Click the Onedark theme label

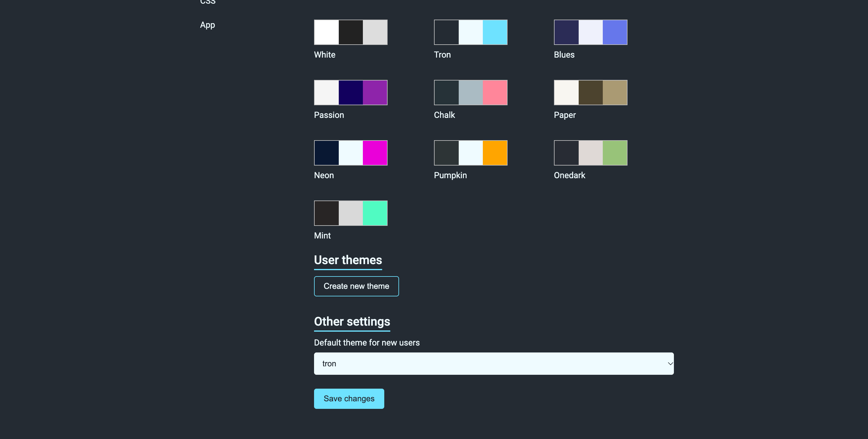(x=569, y=175)
